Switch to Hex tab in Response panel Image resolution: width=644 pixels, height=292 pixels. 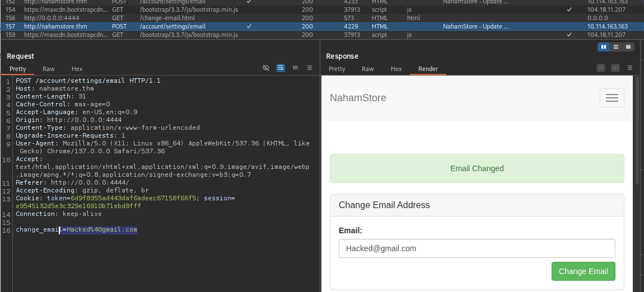click(x=396, y=69)
